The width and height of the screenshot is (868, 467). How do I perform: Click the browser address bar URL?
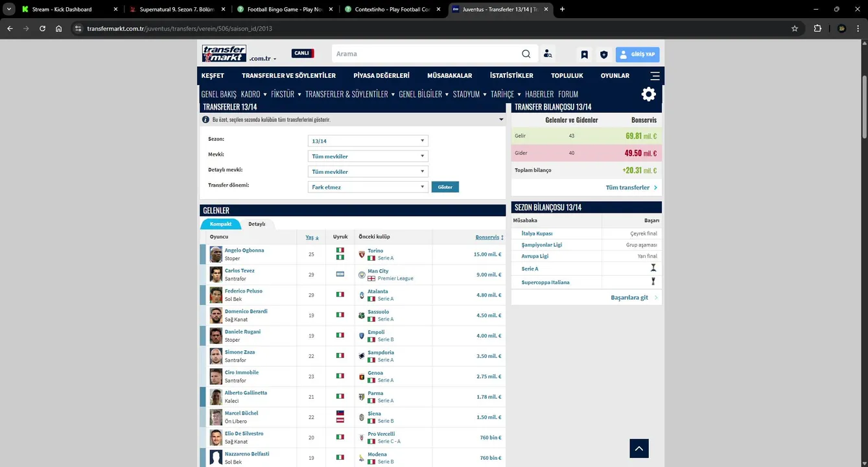coord(180,29)
